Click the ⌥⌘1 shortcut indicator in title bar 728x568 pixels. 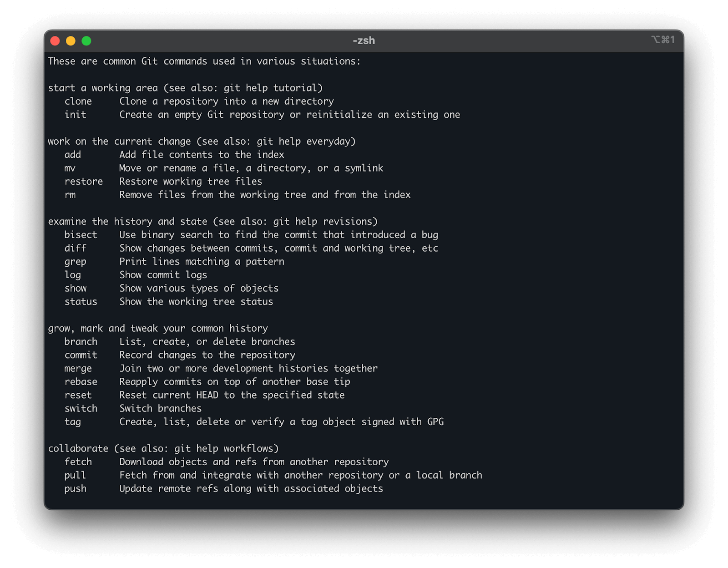coord(663,40)
